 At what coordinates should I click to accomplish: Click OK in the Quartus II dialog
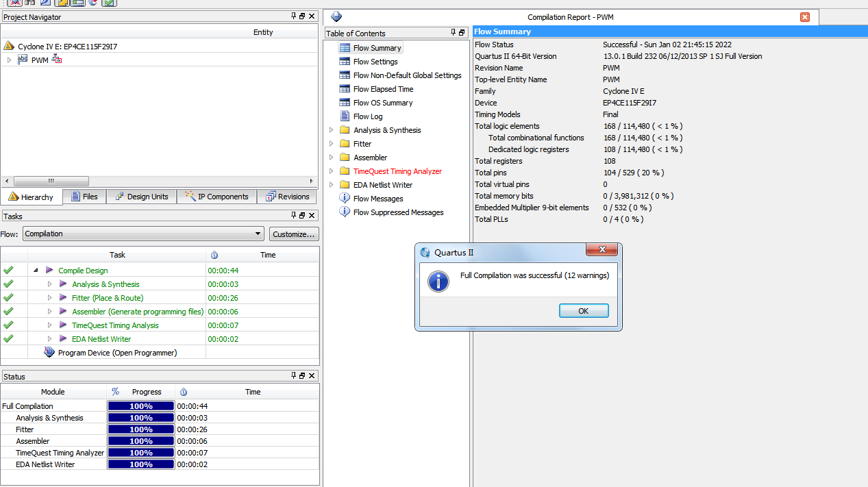click(x=584, y=311)
